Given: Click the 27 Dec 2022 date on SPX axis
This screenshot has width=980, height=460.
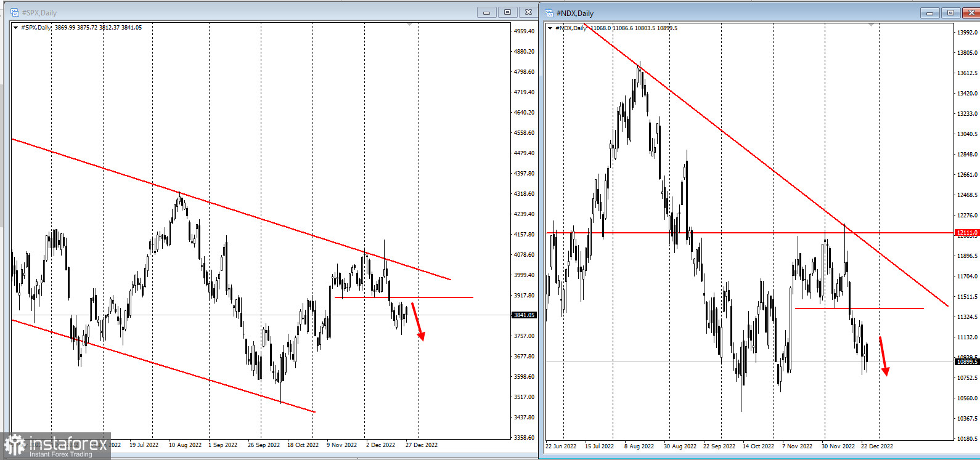Looking at the screenshot, I should click(422, 445).
